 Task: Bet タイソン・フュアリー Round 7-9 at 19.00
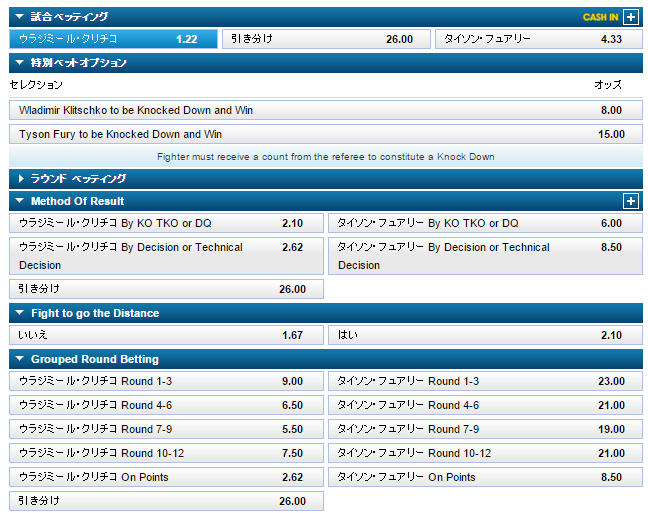click(486, 429)
